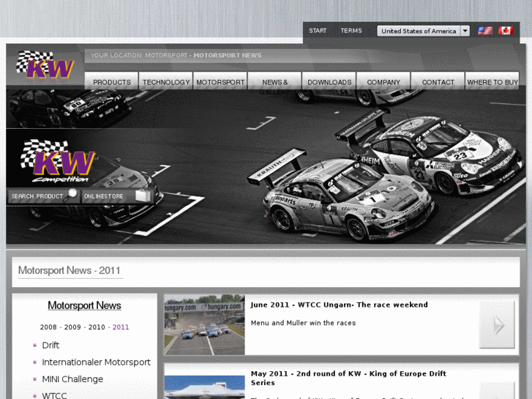Click 'Menu and Muller win the races' text
The image size is (532, 399).
pyautogui.click(x=303, y=323)
